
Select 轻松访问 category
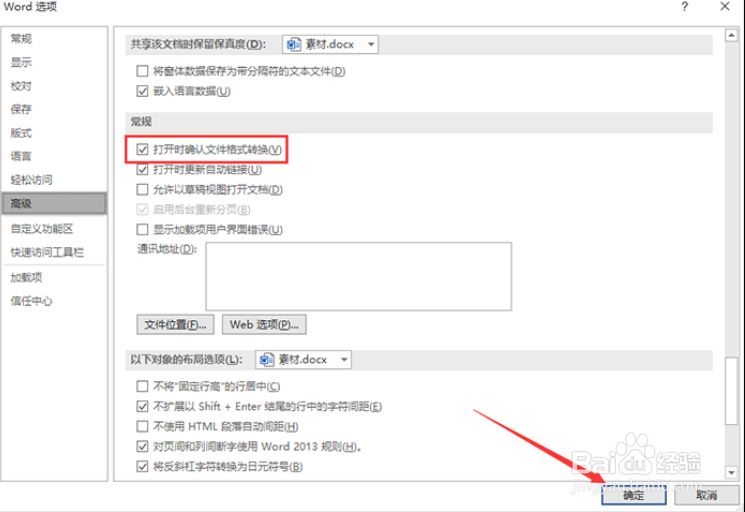[x=31, y=180]
